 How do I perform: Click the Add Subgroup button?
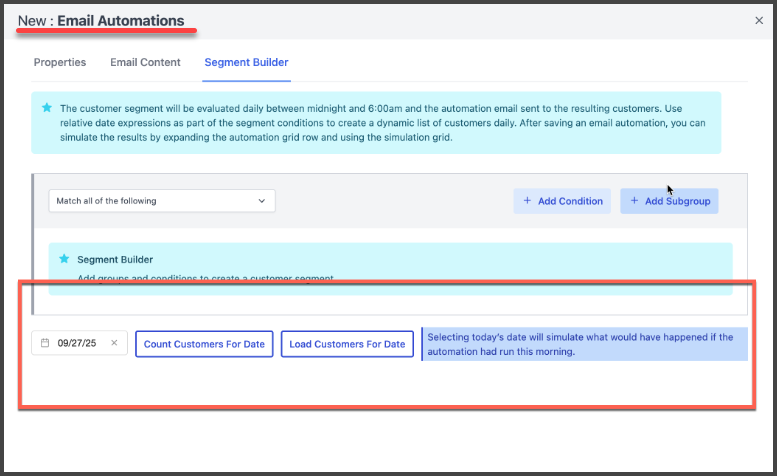click(x=669, y=201)
